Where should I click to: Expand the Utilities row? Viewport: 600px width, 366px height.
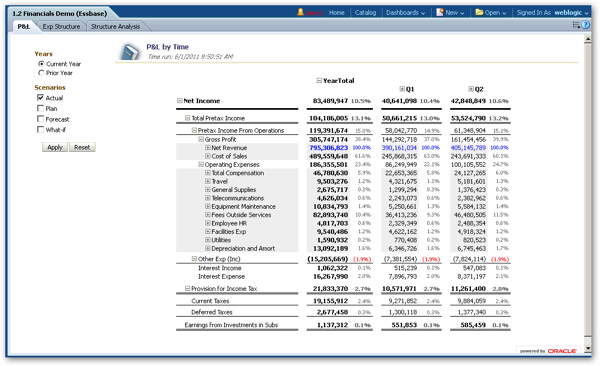[207, 240]
